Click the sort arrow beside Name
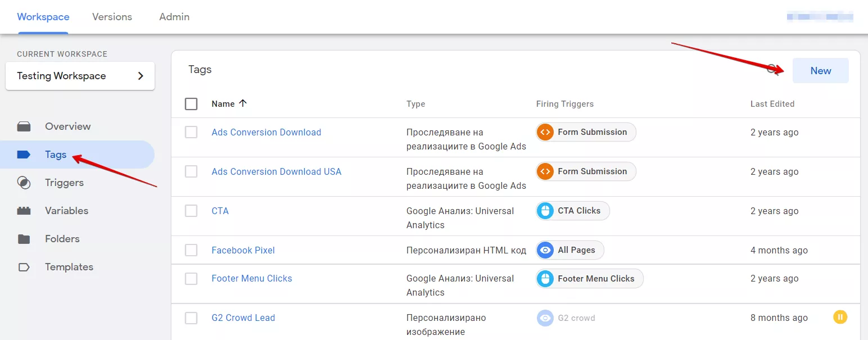The image size is (868, 340). (x=243, y=103)
